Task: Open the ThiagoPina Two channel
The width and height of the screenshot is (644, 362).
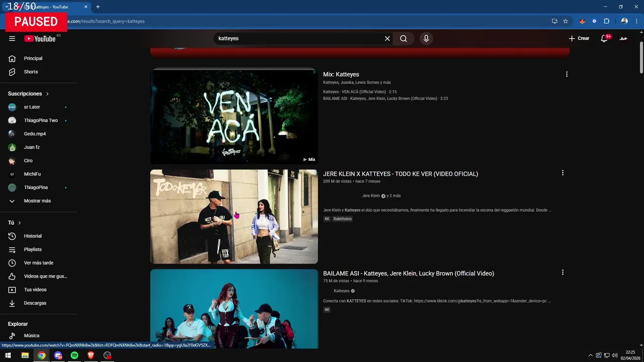Action: pos(41,121)
